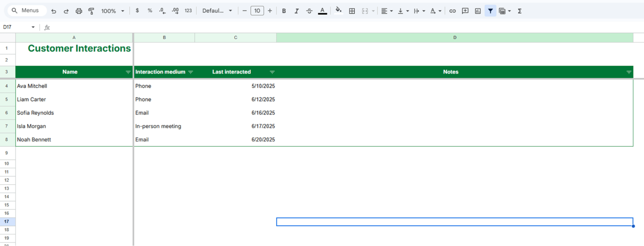This screenshot has width=644, height=246.
Task: Select column D header
Action: point(455,38)
